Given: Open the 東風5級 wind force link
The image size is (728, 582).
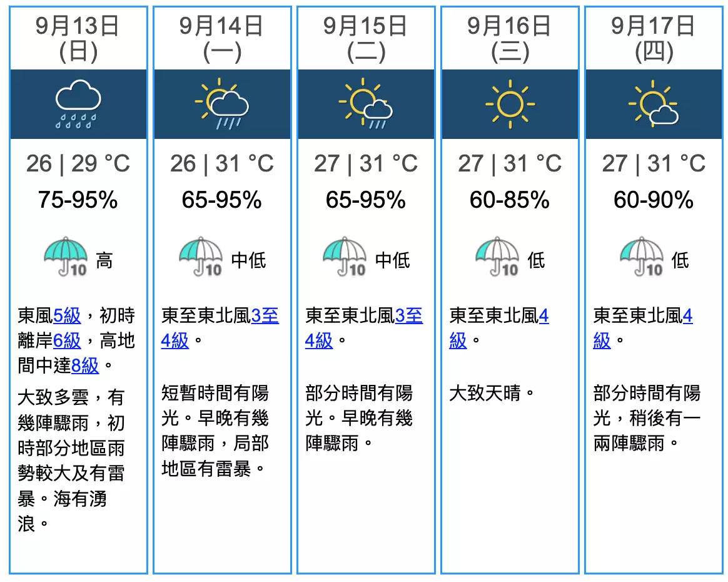Looking at the screenshot, I should click(67, 316).
